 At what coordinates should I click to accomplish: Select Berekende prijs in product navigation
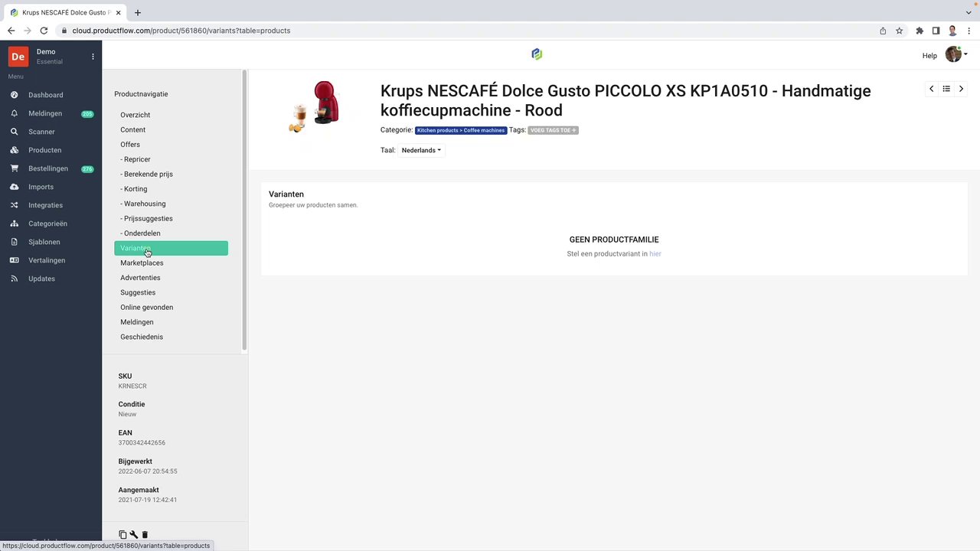click(146, 174)
